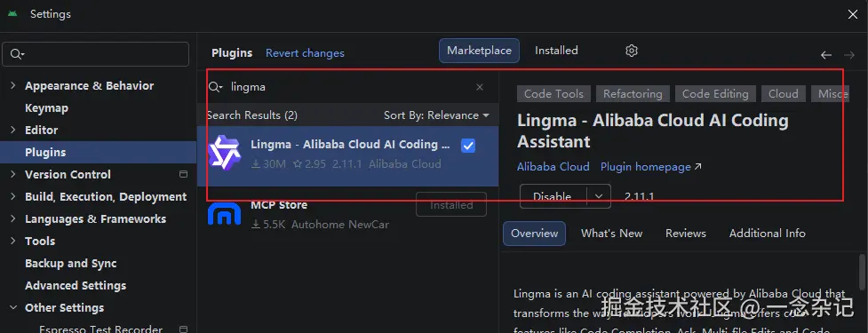Image resolution: width=868 pixels, height=333 pixels.
Task: Click the Lingma plugin logo icon
Action: (x=224, y=154)
